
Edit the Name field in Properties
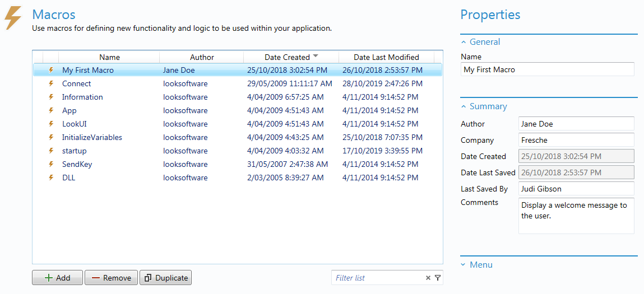[x=548, y=69]
